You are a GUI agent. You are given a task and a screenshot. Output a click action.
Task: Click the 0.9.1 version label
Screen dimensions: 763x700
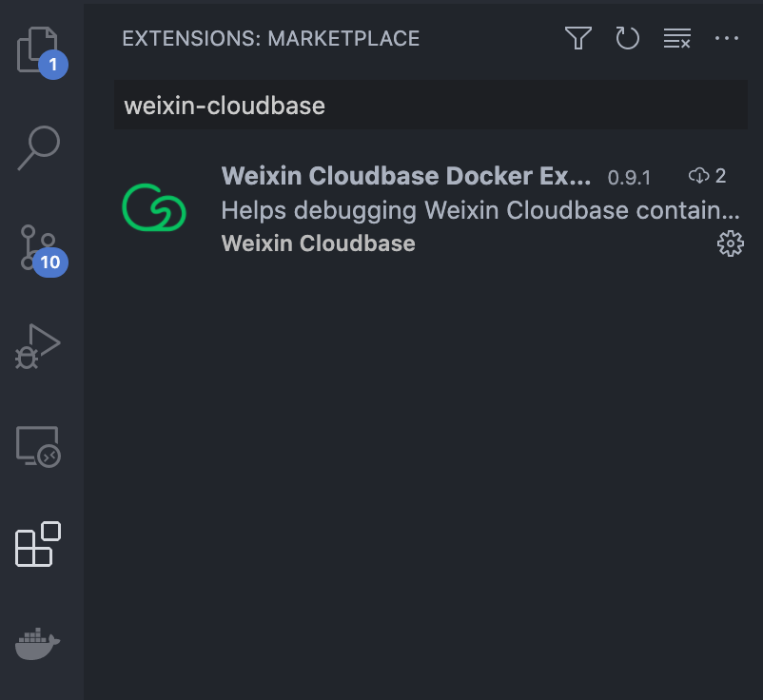point(629,177)
